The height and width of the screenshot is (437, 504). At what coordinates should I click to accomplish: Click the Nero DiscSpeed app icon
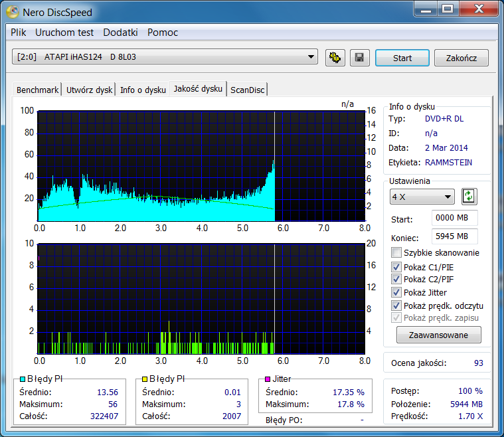click(x=13, y=12)
